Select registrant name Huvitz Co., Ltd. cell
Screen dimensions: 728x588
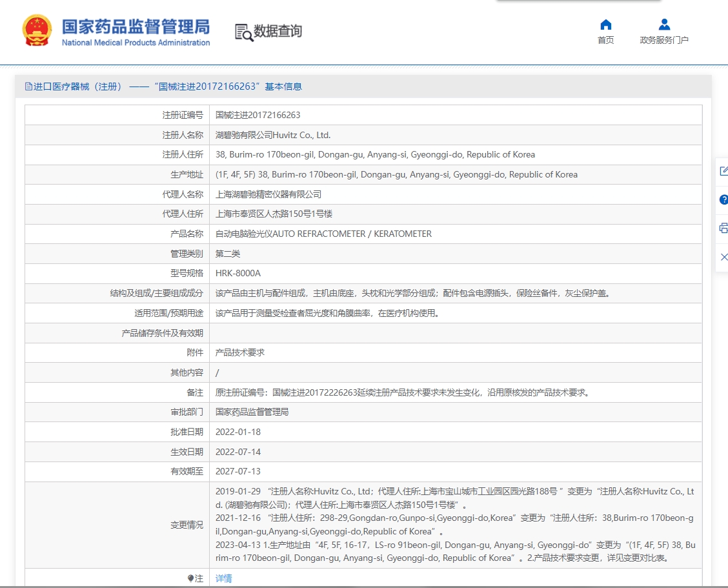tap(273, 135)
